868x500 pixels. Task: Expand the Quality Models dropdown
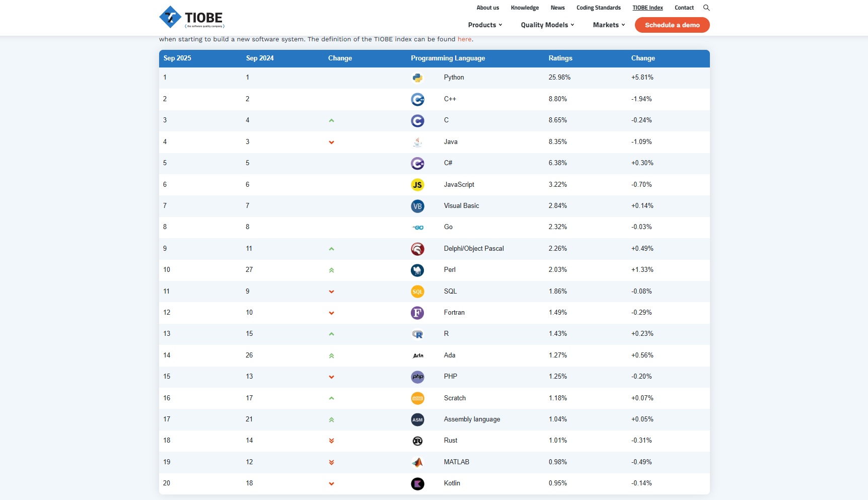[x=547, y=25]
